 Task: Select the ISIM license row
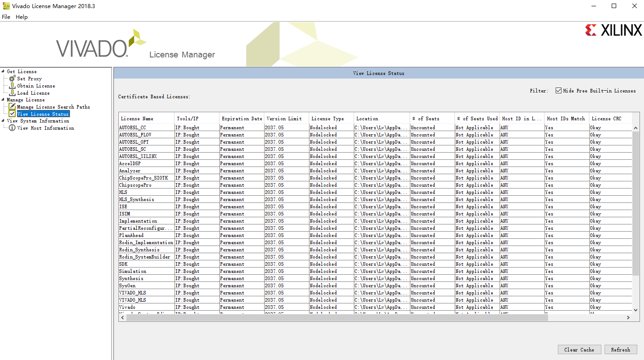click(375, 214)
